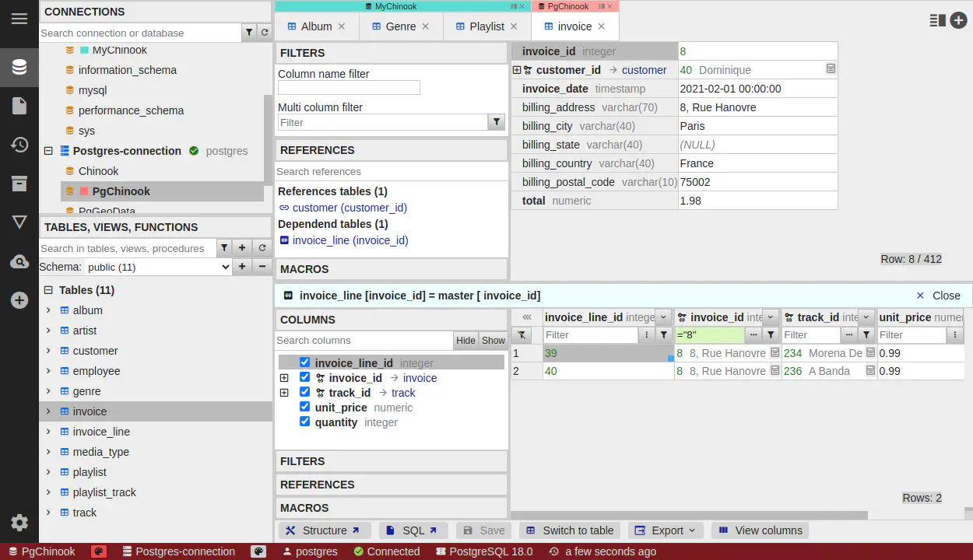Viewport: 973px width, 560px height.
Task: Uncheck the invoice_line_id column checkbox
Action: pos(304,362)
